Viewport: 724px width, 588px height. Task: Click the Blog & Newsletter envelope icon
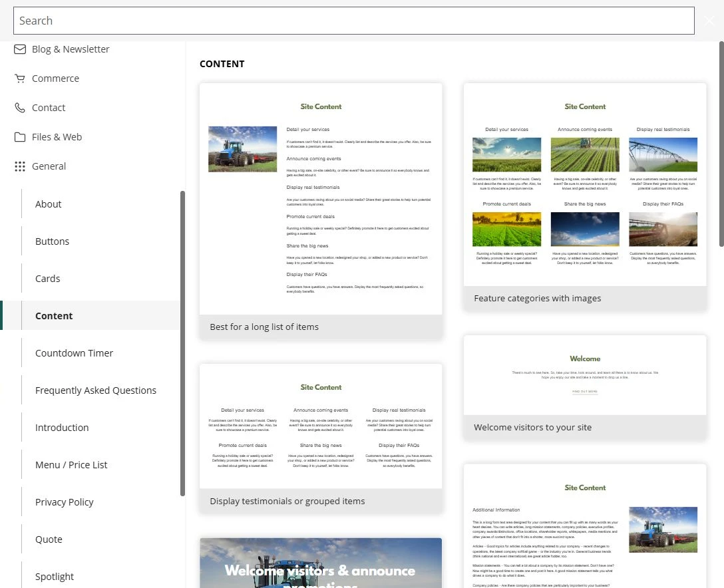20,49
